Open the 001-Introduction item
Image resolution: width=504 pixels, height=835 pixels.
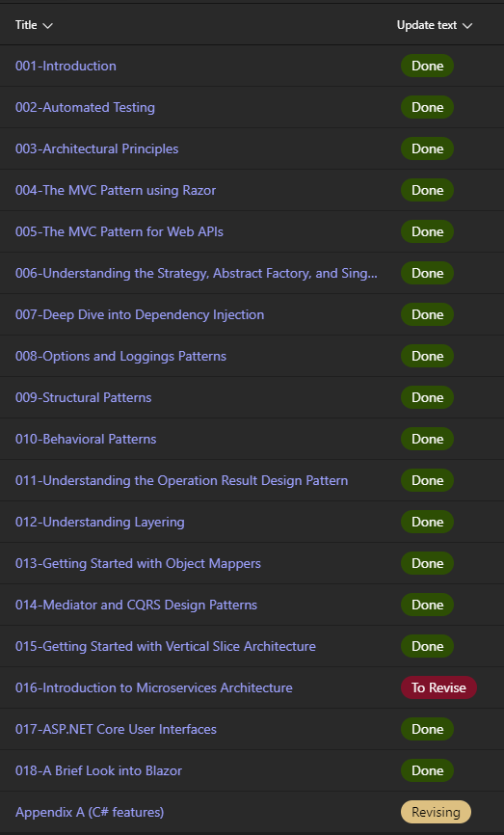point(66,66)
